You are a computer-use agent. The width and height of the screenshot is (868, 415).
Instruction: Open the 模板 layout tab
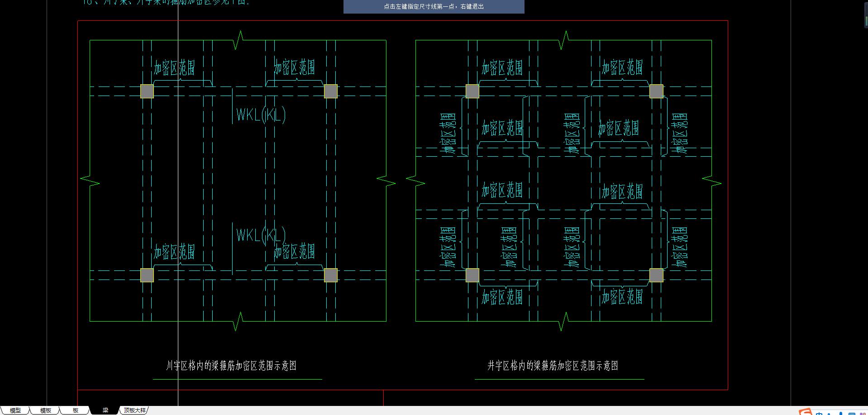click(x=45, y=410)
